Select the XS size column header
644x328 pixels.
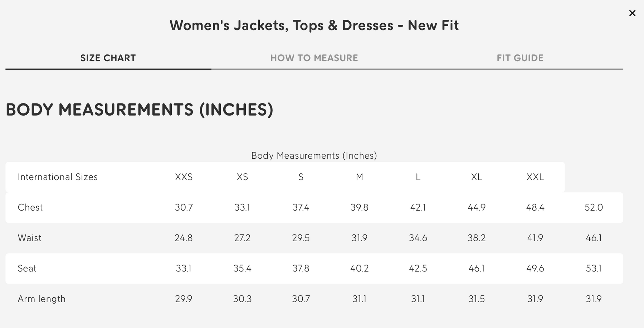tap(242, 177)
